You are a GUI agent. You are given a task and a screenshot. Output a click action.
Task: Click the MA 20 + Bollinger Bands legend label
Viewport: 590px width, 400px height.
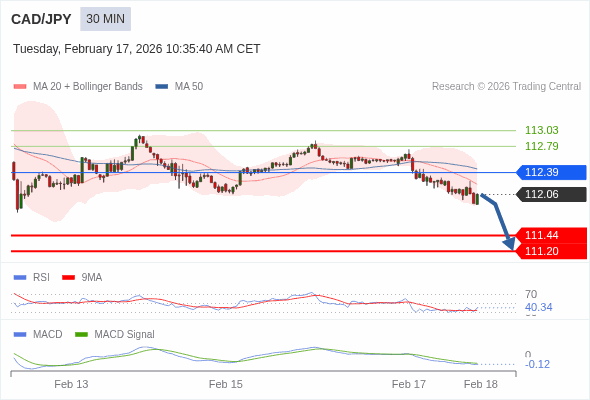pyautogui.click(x=88, y=87)
